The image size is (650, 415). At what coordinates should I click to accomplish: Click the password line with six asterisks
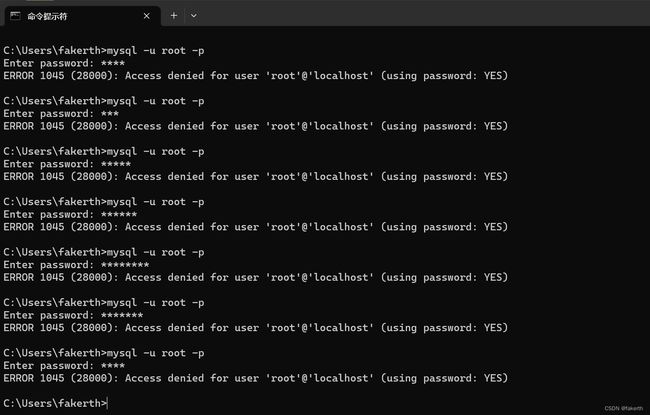click(x=70, y=214)
